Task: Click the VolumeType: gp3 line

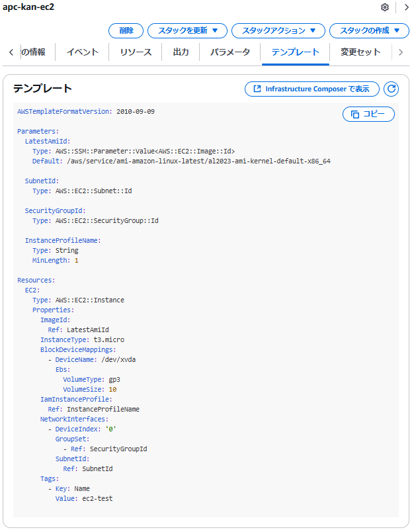Action: click(91, 379)
